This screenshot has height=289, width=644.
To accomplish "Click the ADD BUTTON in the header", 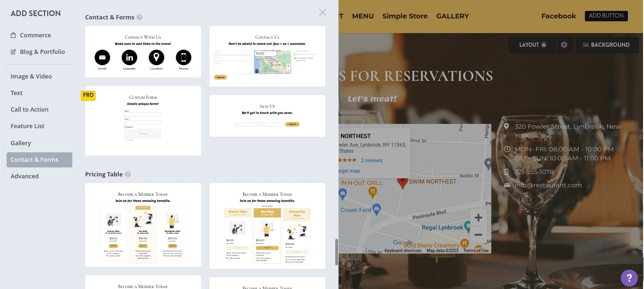I will 606,16.
